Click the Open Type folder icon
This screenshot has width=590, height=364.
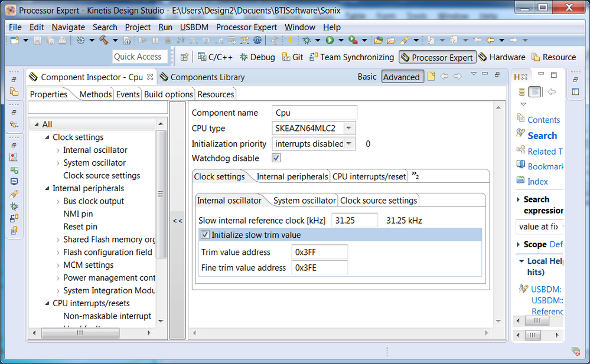click(379, 40)
